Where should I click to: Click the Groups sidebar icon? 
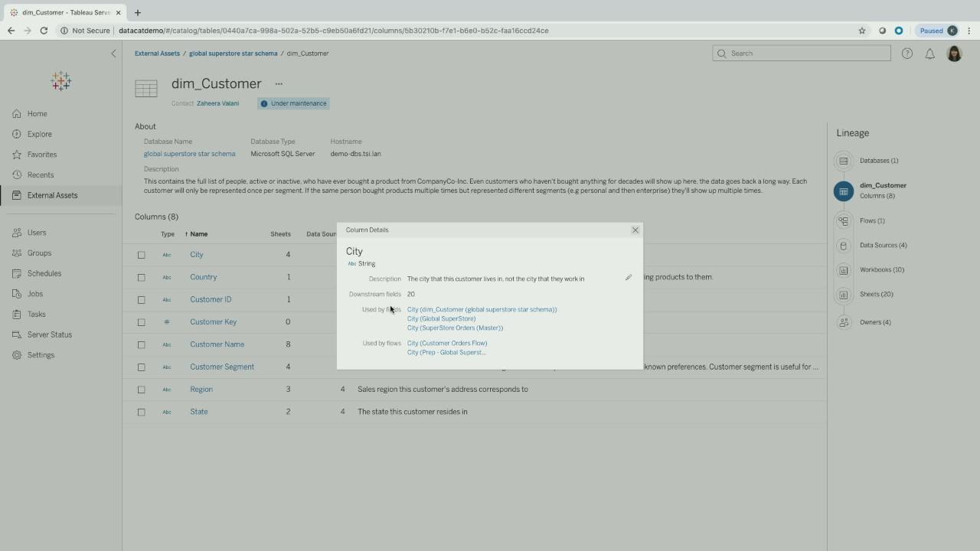17,253
